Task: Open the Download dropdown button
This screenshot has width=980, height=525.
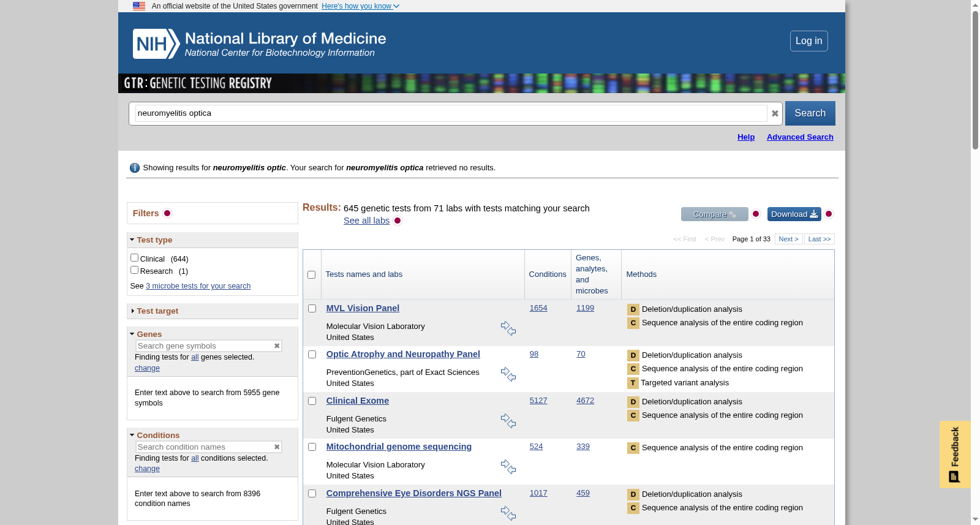Action: (x=794, y=214)
